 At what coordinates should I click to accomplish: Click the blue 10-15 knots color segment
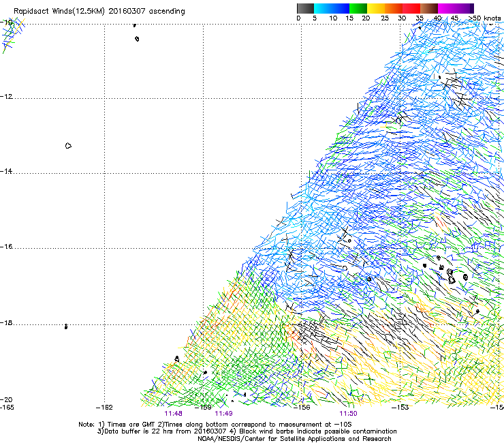[340, 8]
